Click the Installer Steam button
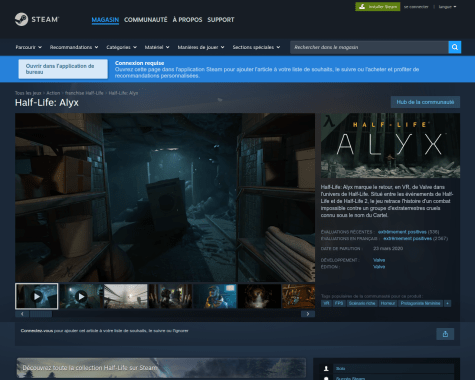 [x=378, y=7]
